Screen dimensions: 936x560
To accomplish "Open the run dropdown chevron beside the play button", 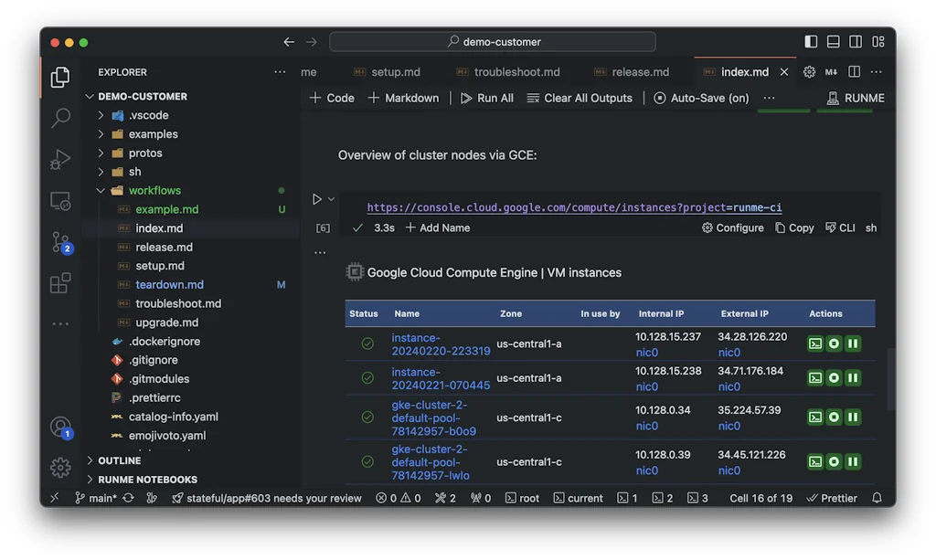I will click(330, 198).
